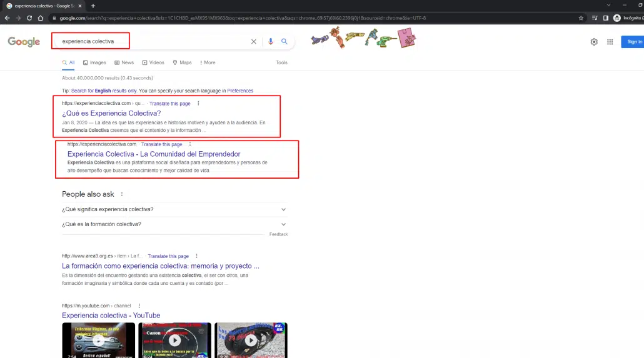Viewport: 644px width, 358px height.
Task: Open Experiencia colectiva - YouTube result
Action: pos(111,316)
